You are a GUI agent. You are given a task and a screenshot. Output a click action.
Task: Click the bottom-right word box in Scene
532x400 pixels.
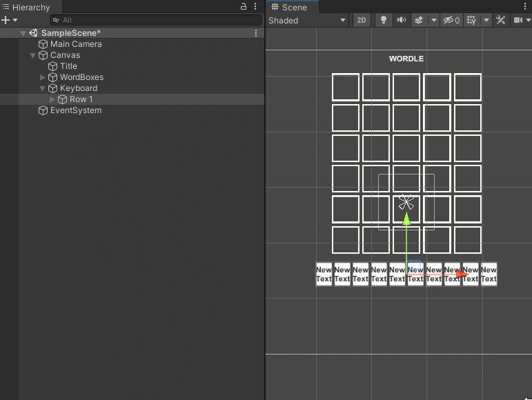[x=468, y=240]
